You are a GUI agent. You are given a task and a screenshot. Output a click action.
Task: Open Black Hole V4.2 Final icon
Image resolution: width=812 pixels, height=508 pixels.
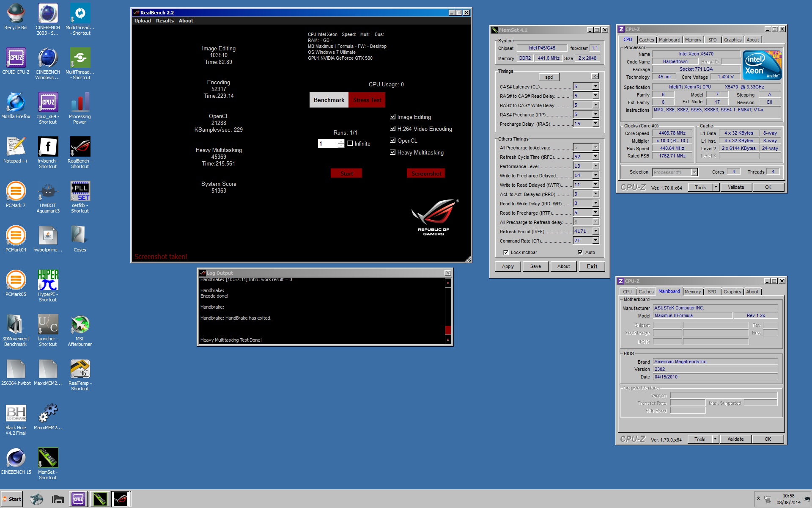click(x=16, y=420)
